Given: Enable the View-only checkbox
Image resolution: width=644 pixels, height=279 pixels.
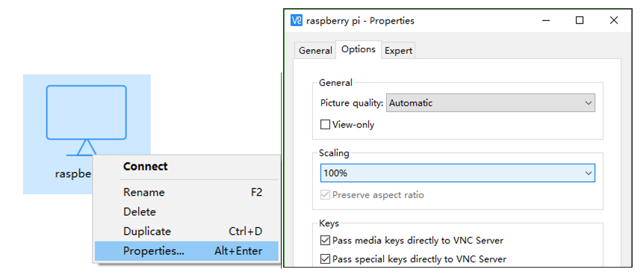Looking at the screenshot, I should (325, 124).
